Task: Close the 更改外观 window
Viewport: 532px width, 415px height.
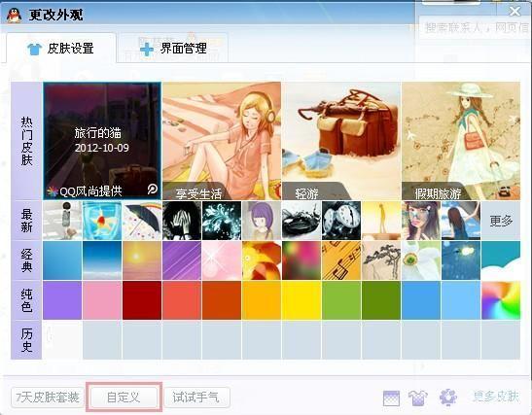Action: [515, 12]
